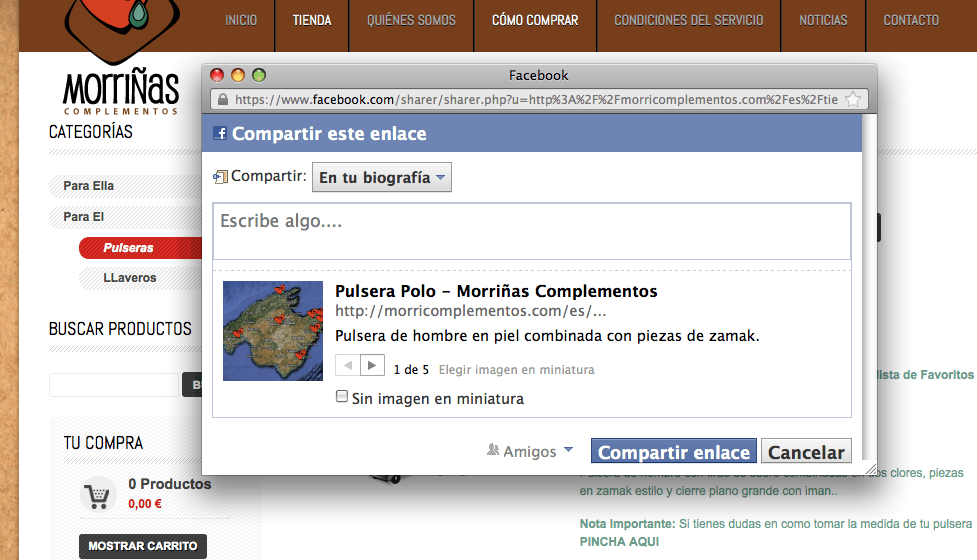Select the Para El category
The height and width of the screenshot is (560, 977).
pos(83,217)
